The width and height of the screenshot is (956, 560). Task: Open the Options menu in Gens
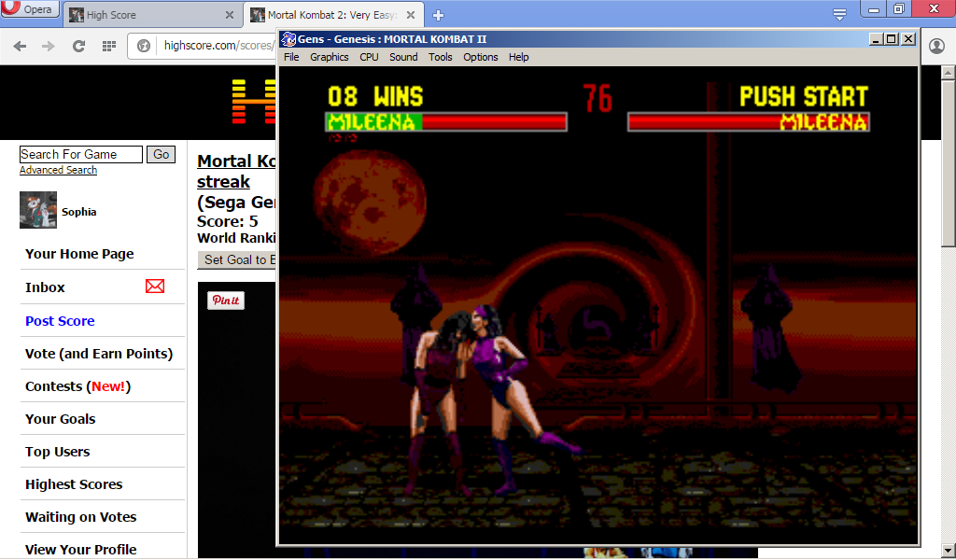481,57
